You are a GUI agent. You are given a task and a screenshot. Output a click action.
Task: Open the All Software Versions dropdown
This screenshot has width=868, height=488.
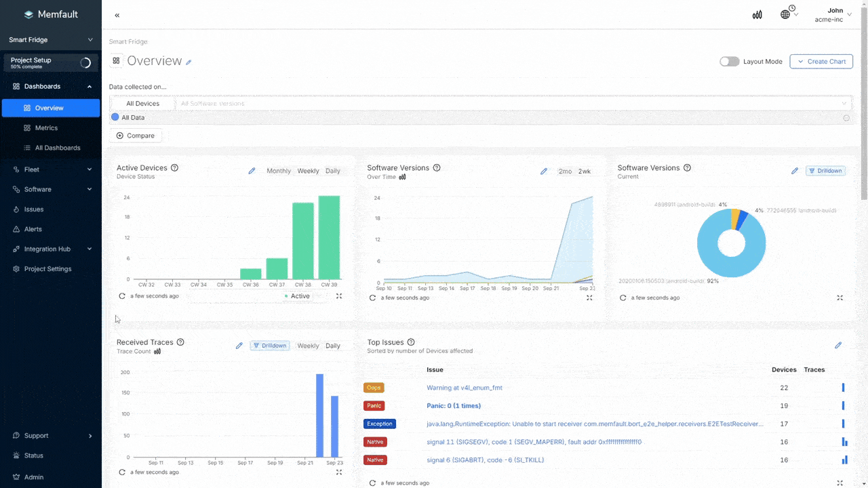pyautogui.click(x=513, y=104)
